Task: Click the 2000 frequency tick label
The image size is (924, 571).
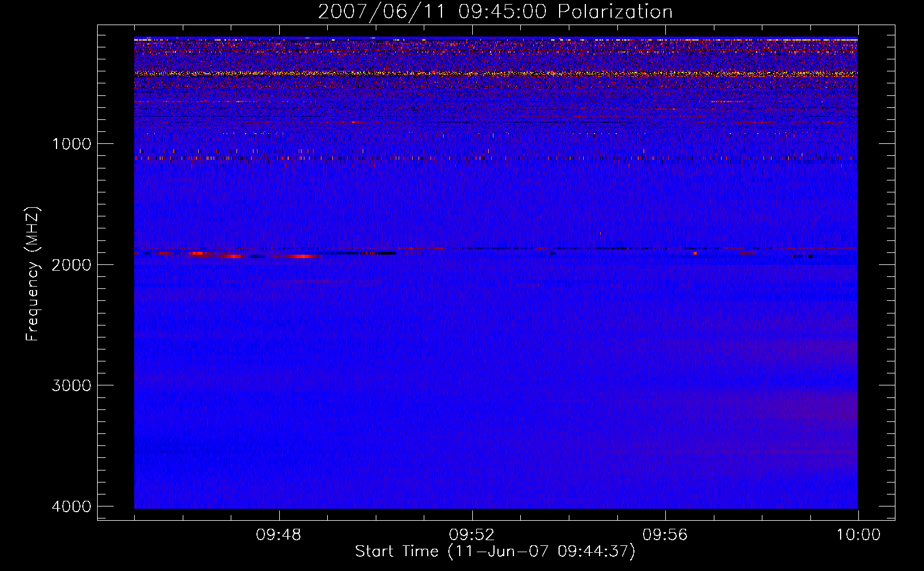Action: click(x=71, y=264)
